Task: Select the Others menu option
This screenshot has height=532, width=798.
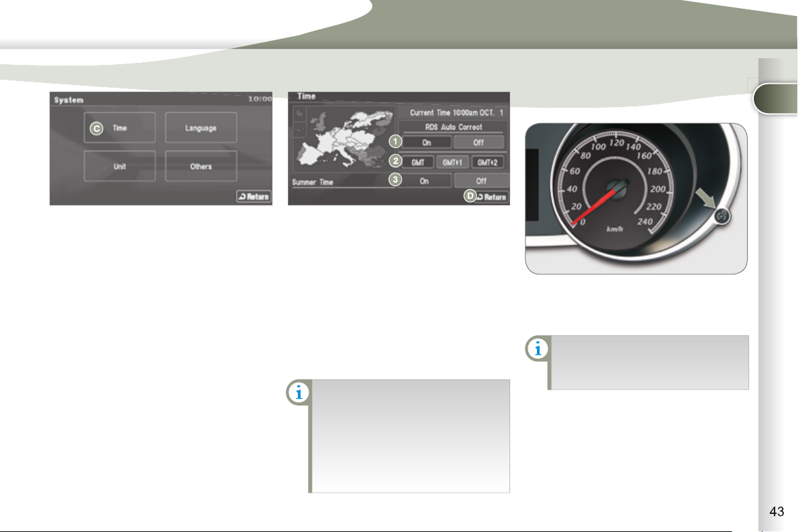Action: 201,166
